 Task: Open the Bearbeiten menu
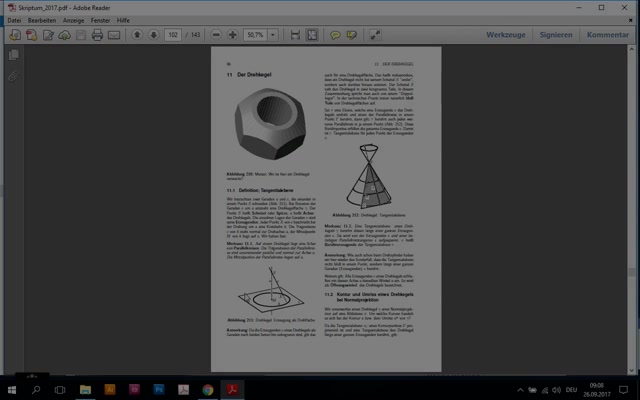pyautogui.click(x=43, y=19)
